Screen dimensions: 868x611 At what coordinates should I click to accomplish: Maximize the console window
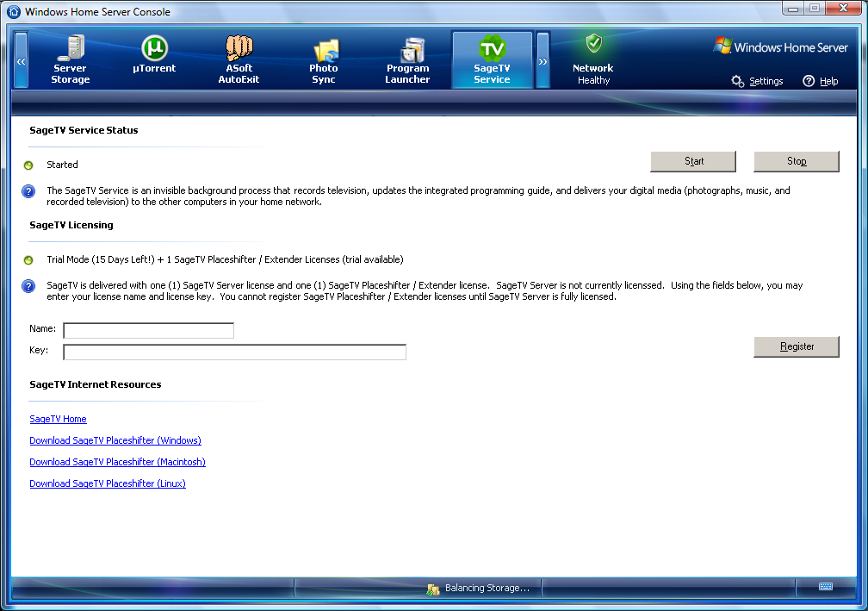[815, 9]
